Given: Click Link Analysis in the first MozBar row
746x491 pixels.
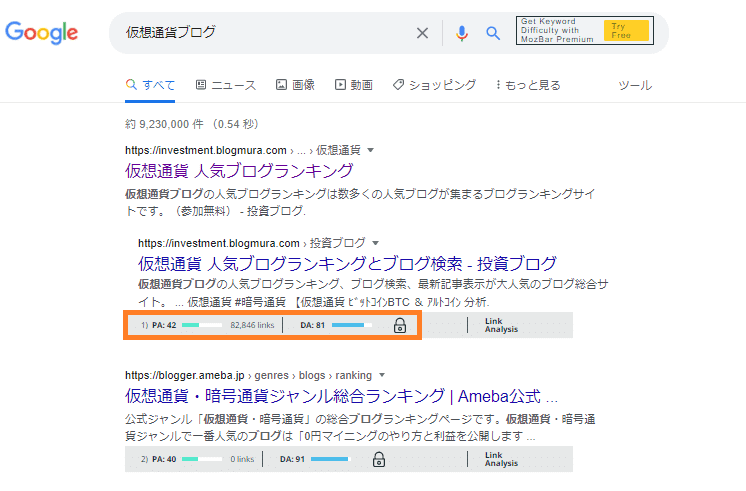Looking at the screenshot, I should tap(501, 325).
